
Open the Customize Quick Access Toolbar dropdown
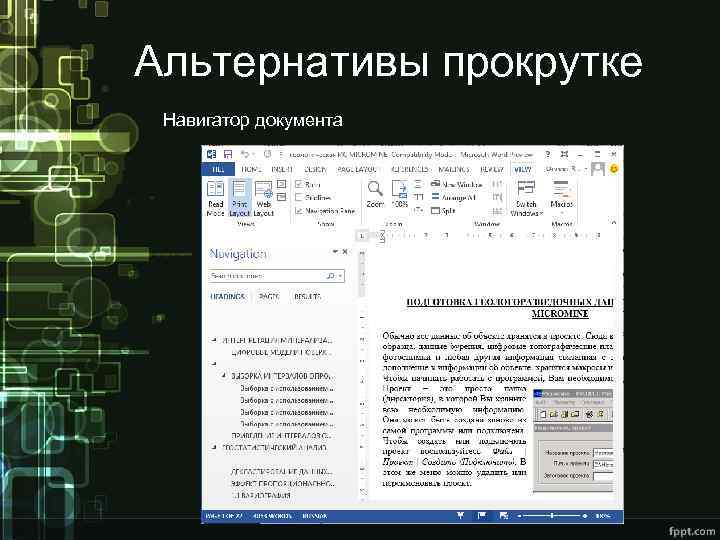(281, 155)
